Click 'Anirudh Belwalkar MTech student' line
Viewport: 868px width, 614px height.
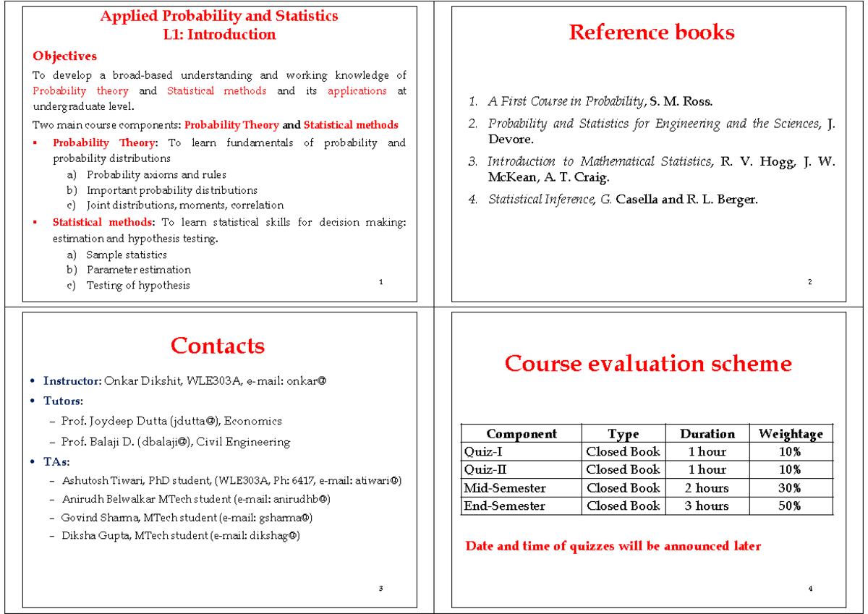pyautogui.click(x=197, y=499)
